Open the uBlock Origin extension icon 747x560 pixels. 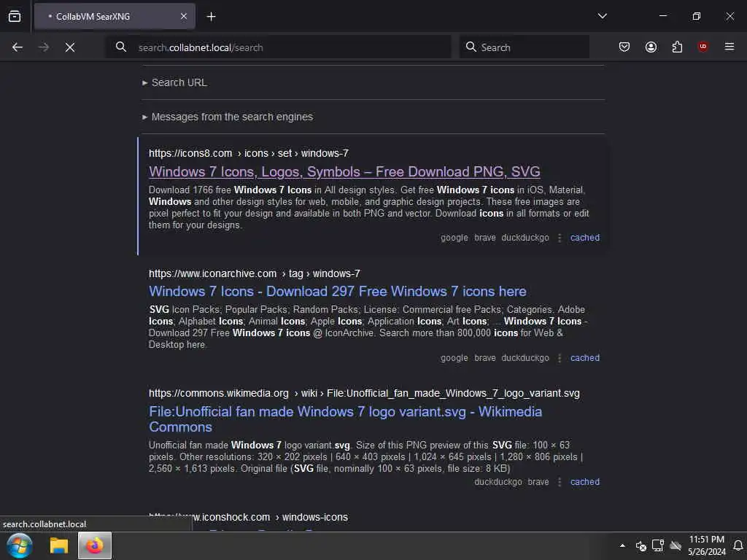(703, 46)
